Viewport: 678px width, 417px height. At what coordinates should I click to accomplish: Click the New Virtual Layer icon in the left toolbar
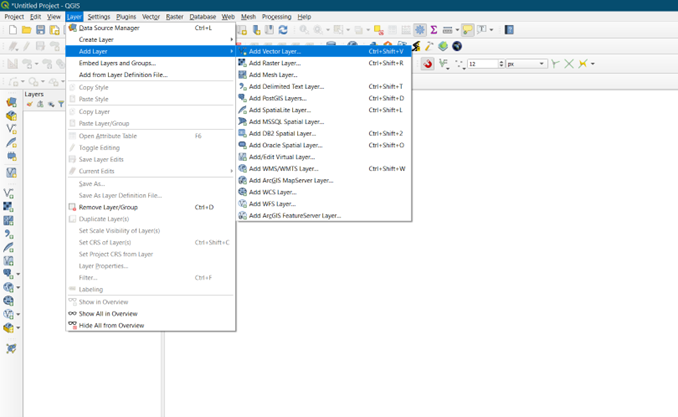11,173
